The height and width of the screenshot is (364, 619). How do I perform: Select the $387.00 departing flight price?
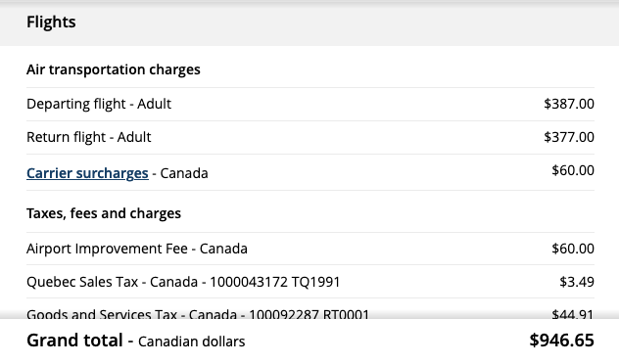[569, 104]
